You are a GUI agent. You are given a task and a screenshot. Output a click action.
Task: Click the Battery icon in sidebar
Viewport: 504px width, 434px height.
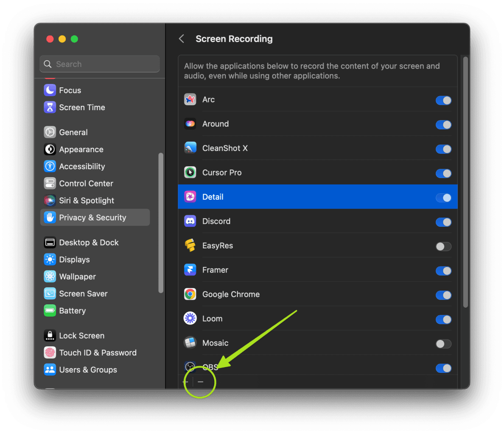50,310
